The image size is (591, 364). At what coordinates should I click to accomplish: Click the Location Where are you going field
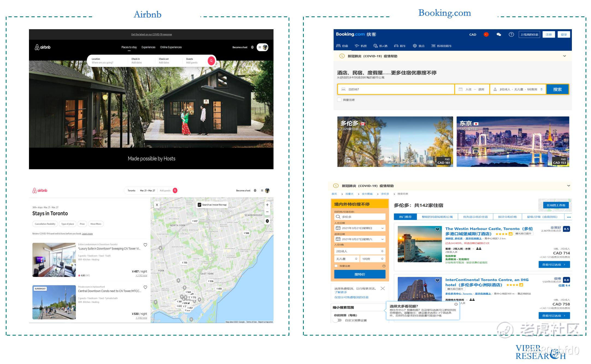click(x=107, y=61)
